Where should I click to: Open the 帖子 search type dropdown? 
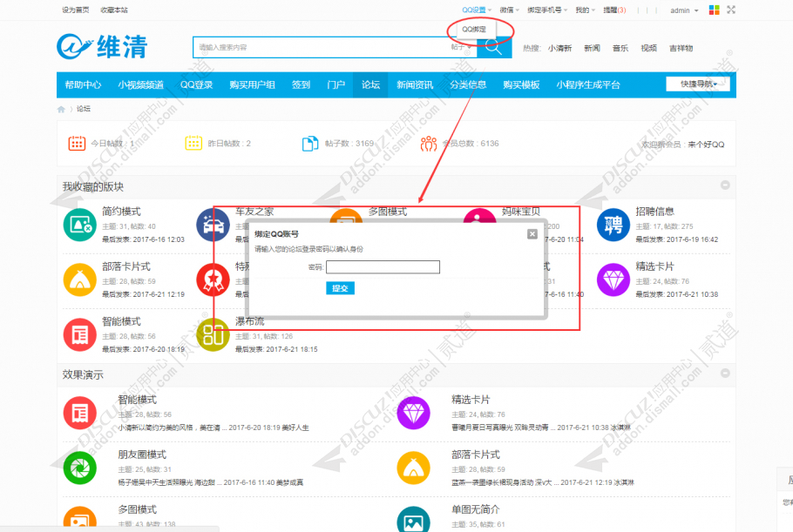461,47
